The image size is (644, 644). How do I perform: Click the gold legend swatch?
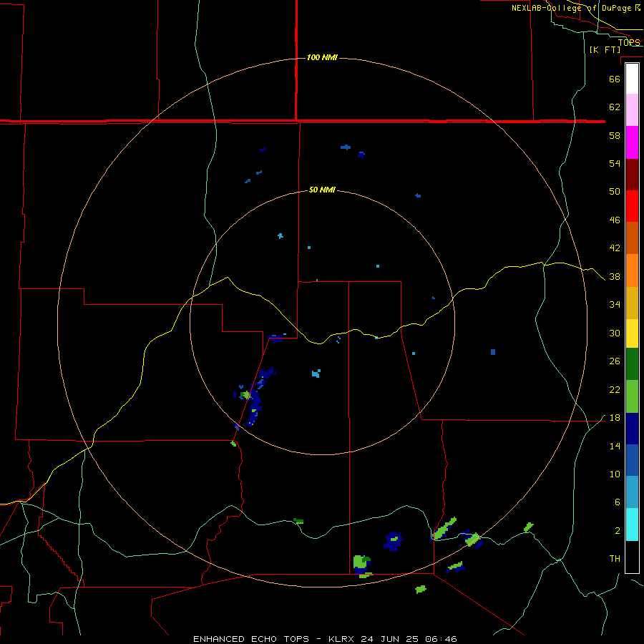tap(632, 303)
